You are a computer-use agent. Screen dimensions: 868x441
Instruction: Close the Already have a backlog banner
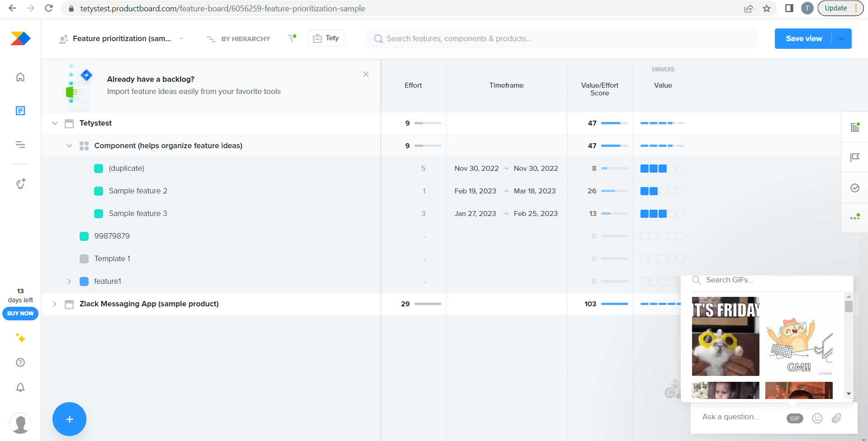[x=366, y=74]
